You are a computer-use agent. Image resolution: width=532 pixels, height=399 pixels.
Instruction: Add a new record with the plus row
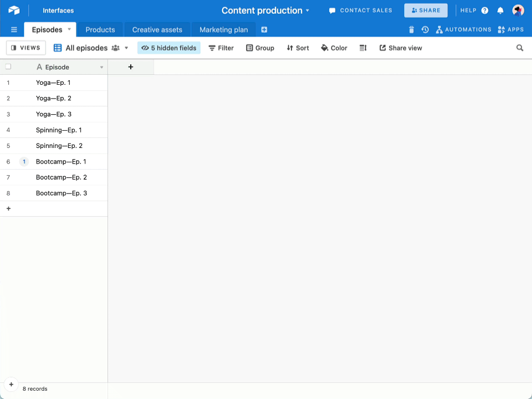[8, 208]
